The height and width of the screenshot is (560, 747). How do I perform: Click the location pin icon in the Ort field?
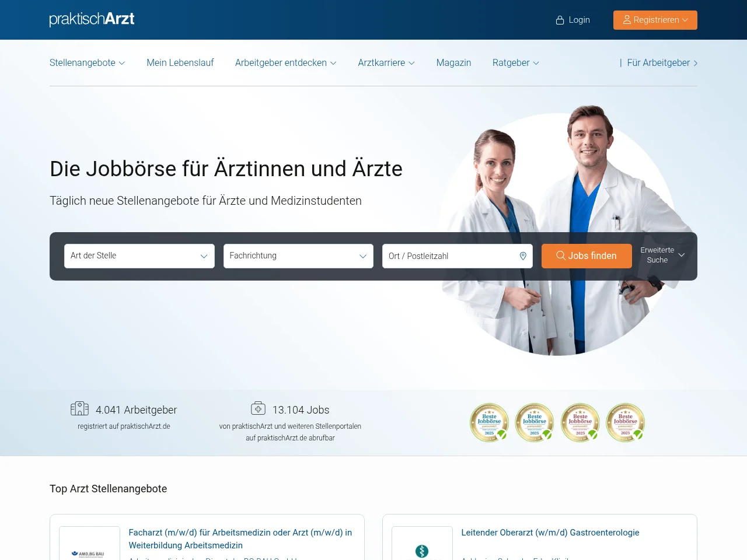[x=523, y=256]
